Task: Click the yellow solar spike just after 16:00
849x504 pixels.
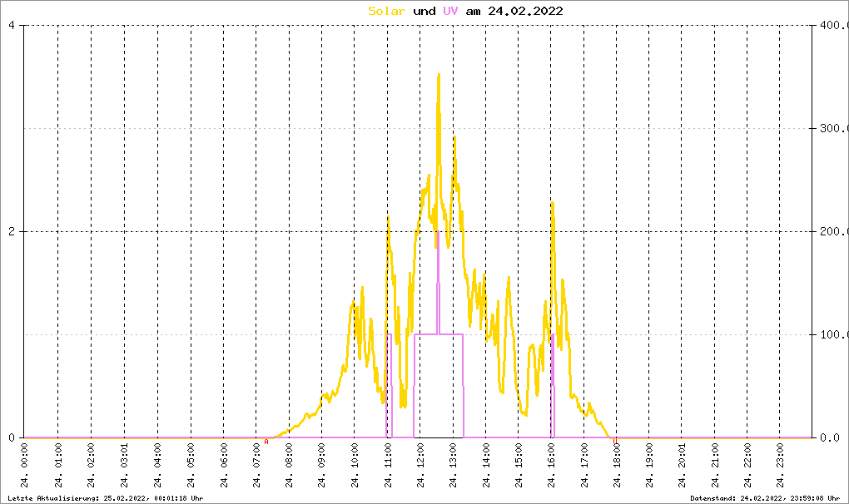Action: pyautogui.click(x=553, y=204)
